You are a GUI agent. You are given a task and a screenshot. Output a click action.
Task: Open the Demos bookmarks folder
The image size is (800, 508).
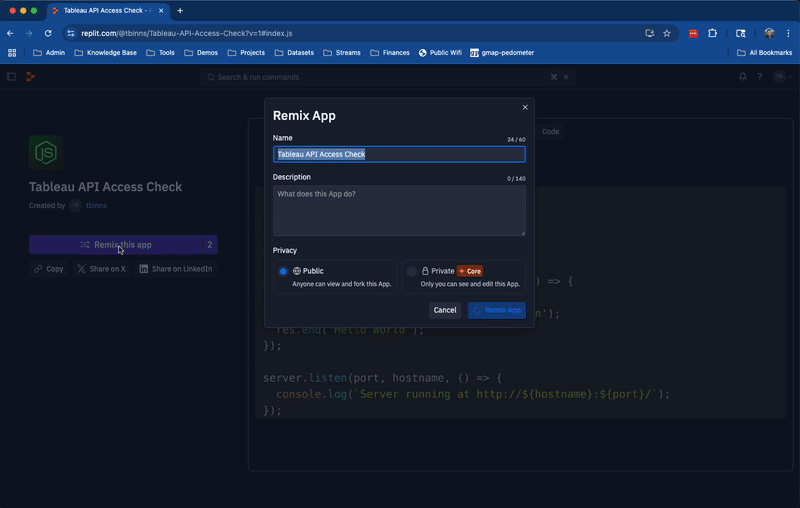(x=201, y=53)
